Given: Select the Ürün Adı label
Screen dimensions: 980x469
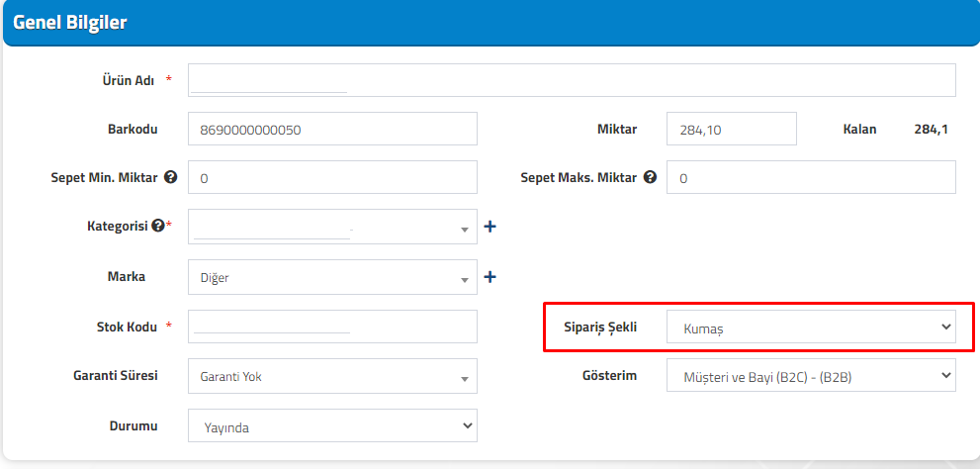Looking at the screenshot, I should pos(129,81).
